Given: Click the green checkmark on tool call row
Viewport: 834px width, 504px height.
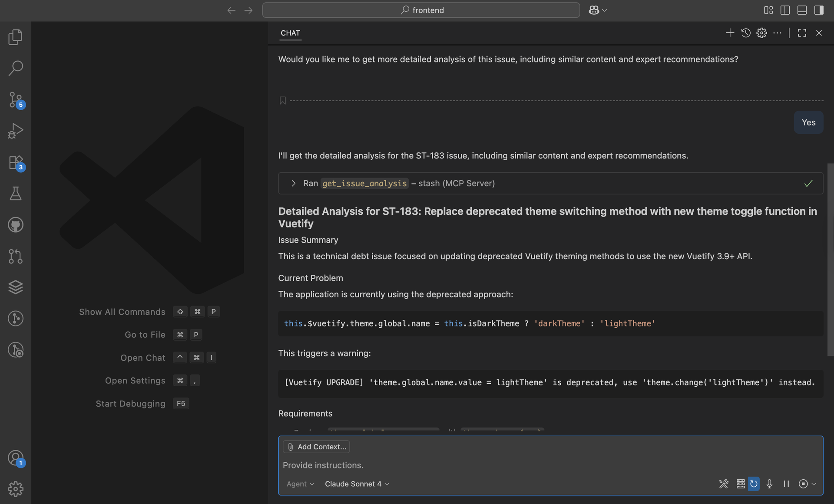Looking at the screenshot, I should coord(808,183).
